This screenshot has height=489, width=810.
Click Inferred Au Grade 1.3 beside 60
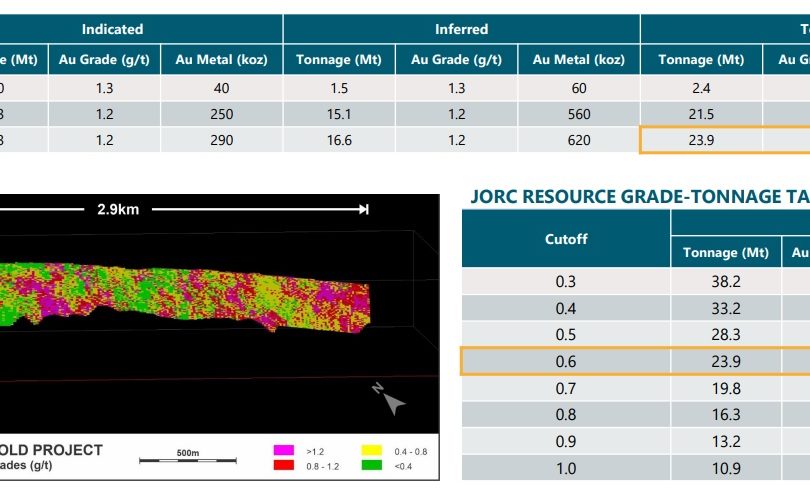(457, 88)
